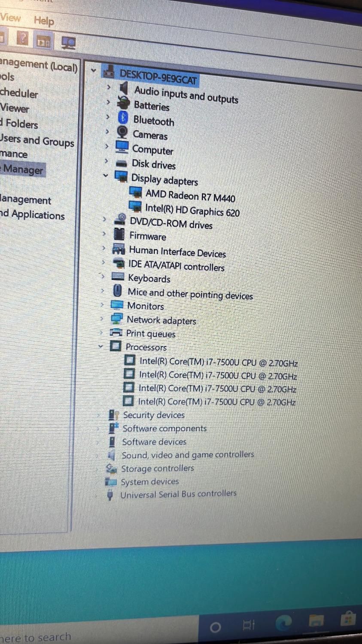Open Microsoft Edge from the taskbar
This screenshot has width=362, height=644.
point(283,621)
